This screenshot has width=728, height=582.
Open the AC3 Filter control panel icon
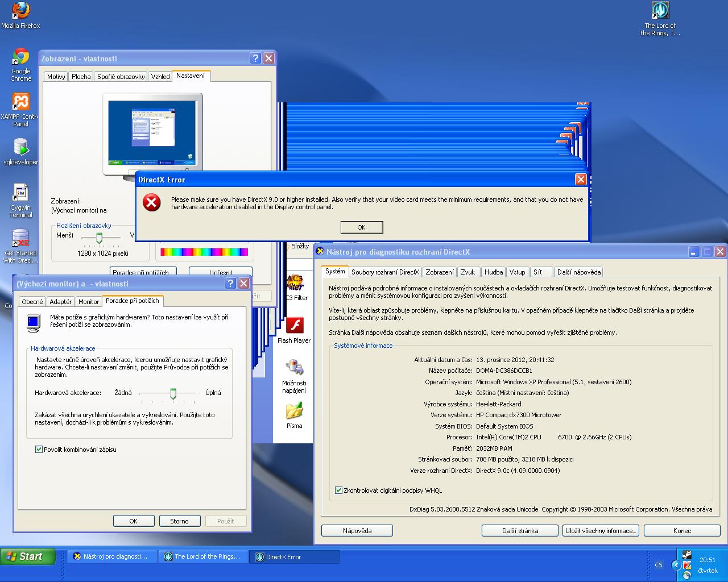tap(295, 288)
